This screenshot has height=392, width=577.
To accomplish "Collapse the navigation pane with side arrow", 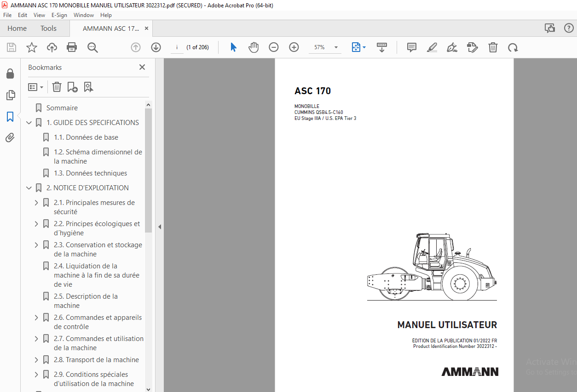I will 160,227.
